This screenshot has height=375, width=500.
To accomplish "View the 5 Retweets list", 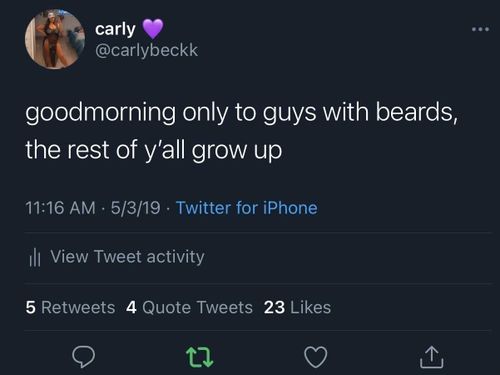I will point(70,307).
